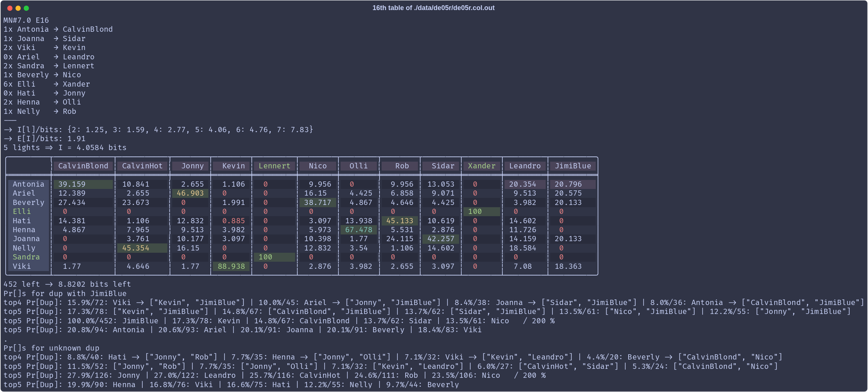Click the yellow minimize window button
The image size is (868, 392).
click(x=18, y=8)
